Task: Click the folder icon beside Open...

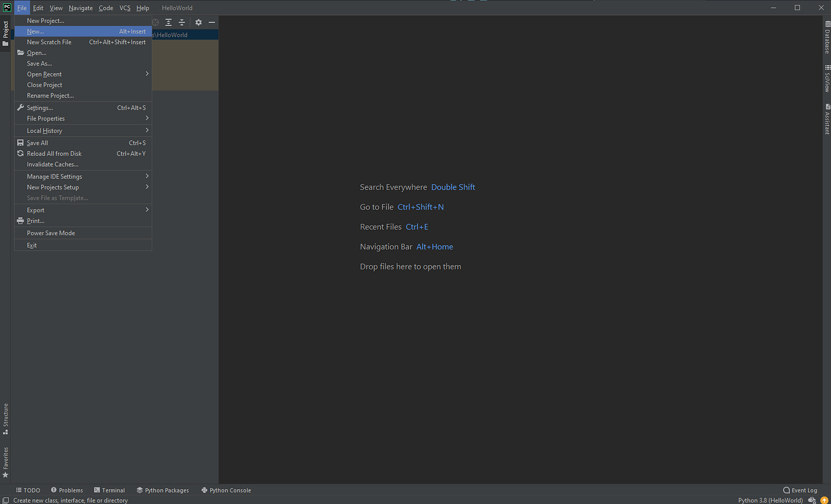Action: tap(21, 53)
